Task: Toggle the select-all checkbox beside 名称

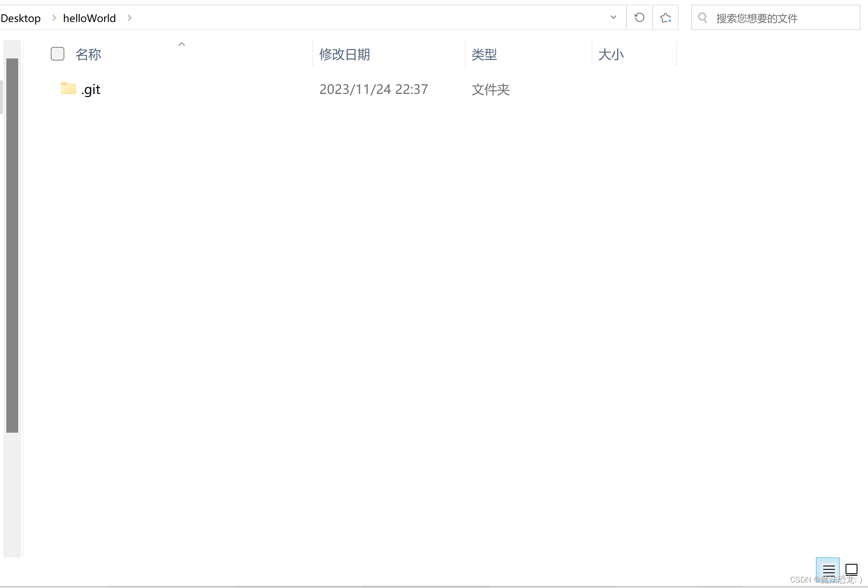Action: tap(58, 54)
